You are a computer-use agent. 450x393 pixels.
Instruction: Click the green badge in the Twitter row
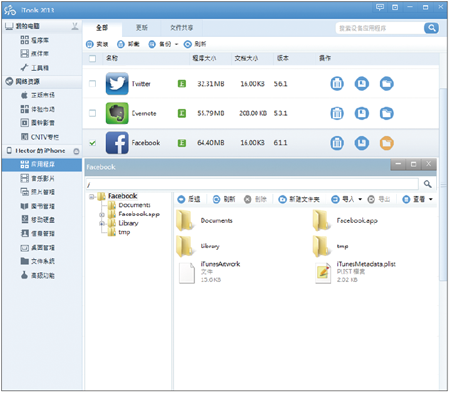(182, 84)
